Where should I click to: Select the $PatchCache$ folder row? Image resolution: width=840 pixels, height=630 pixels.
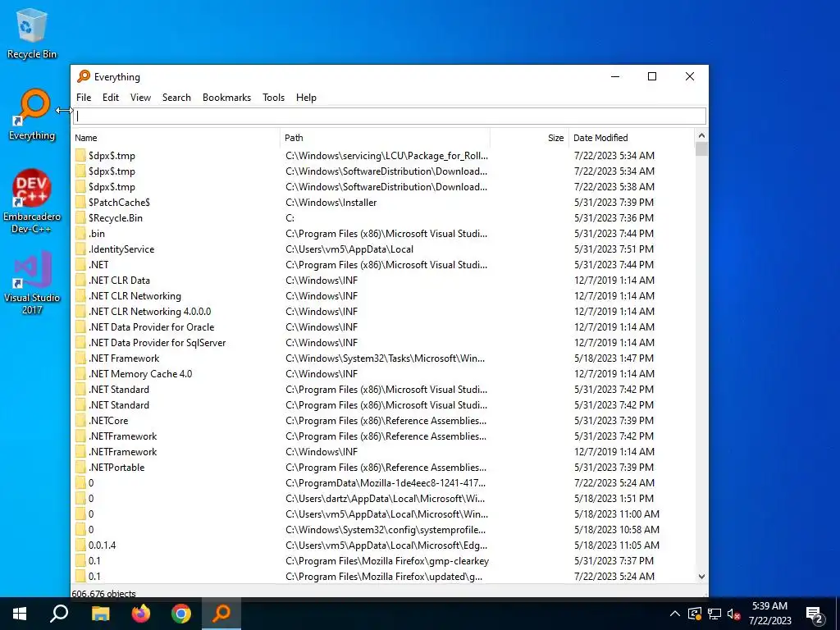pyautogui.click(x=383, y=203)
